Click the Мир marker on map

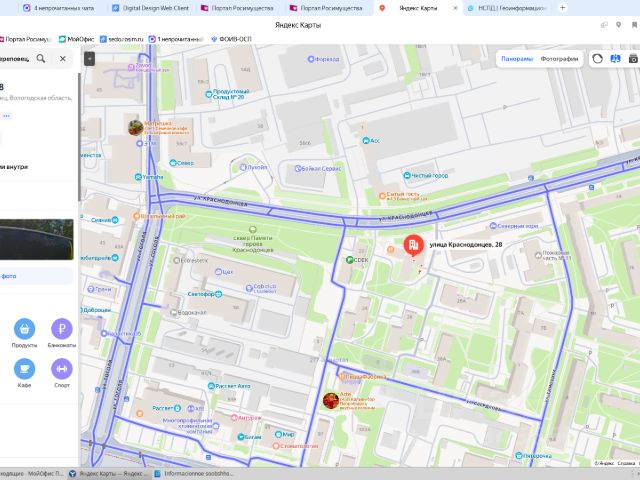pos(278,434)
